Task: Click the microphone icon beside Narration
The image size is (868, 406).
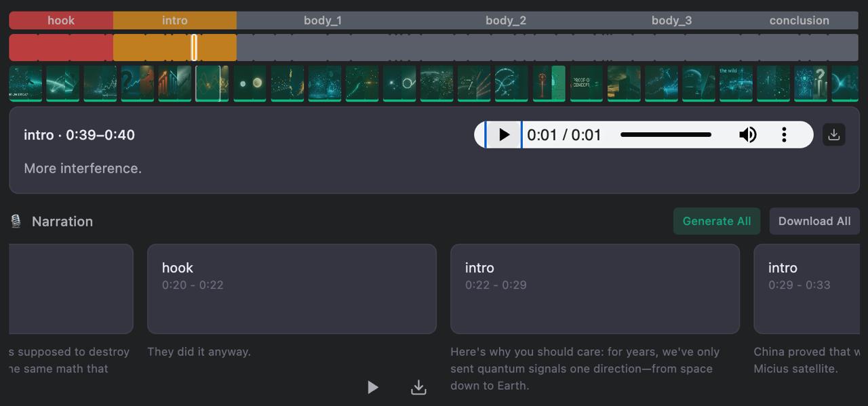Action: tap(16, 222)
